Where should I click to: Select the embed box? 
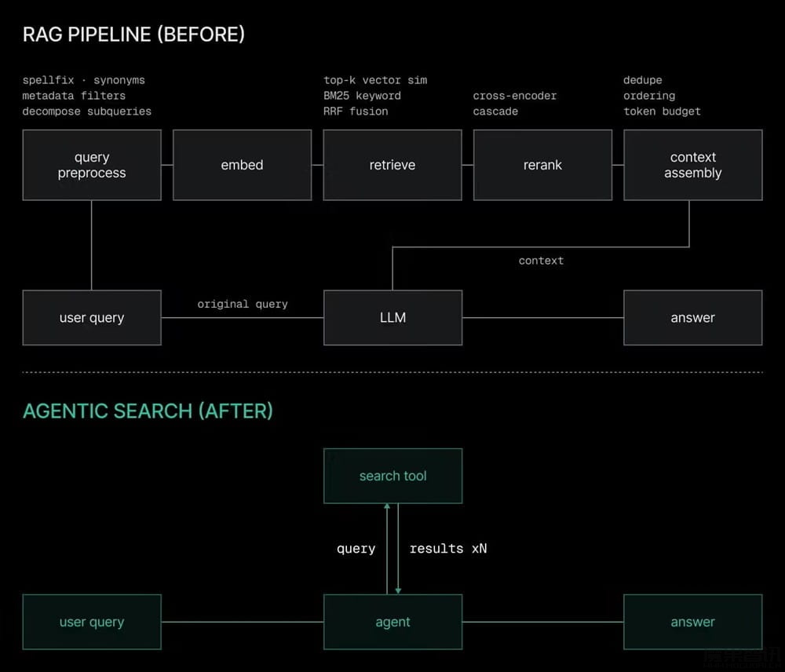click(x=243, y=165)
